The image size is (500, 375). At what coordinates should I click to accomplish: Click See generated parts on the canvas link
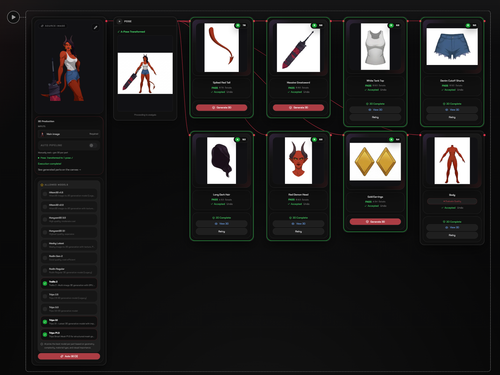(59, 170)
